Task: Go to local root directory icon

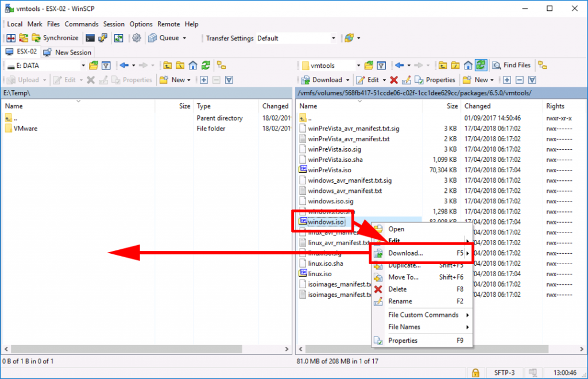Action: coord(180,65)
